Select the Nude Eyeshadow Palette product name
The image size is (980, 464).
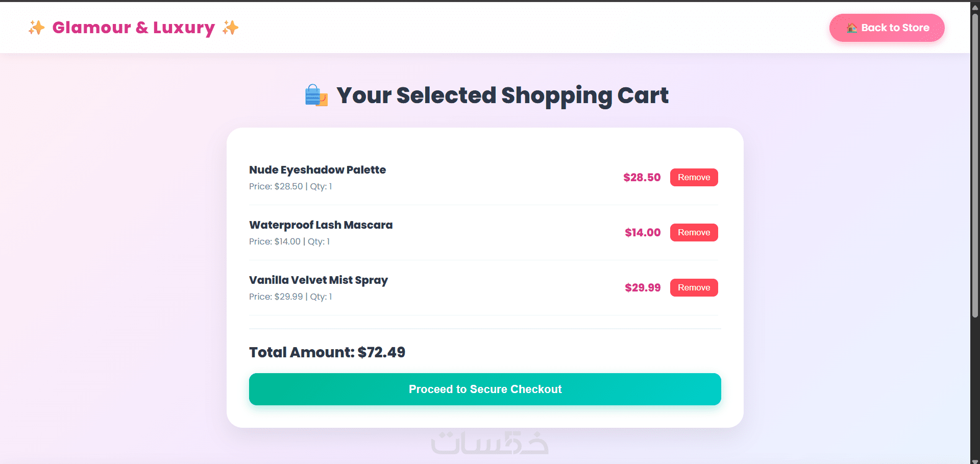[x=317, y=170]
